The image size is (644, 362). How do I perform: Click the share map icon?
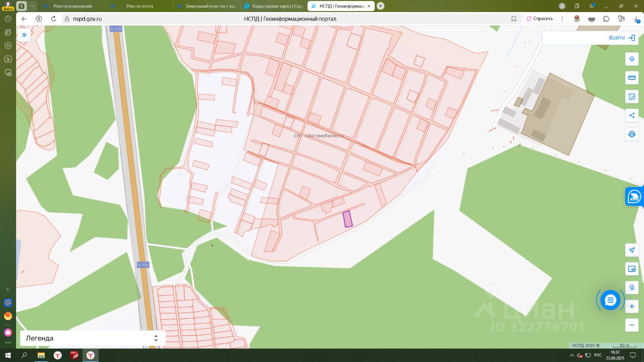632,115
